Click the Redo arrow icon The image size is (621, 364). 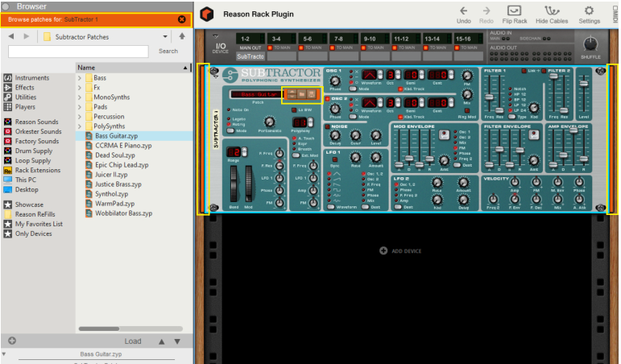[486, 10]
